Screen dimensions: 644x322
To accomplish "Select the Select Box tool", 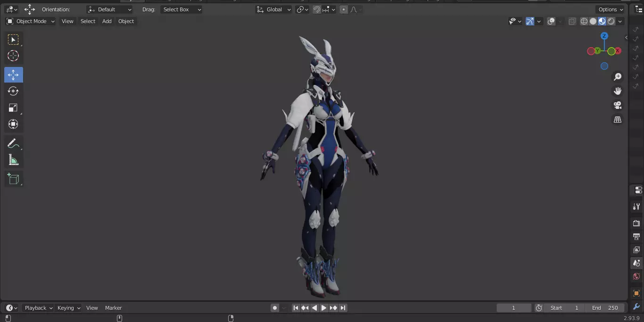I will [x=13, y=40].
